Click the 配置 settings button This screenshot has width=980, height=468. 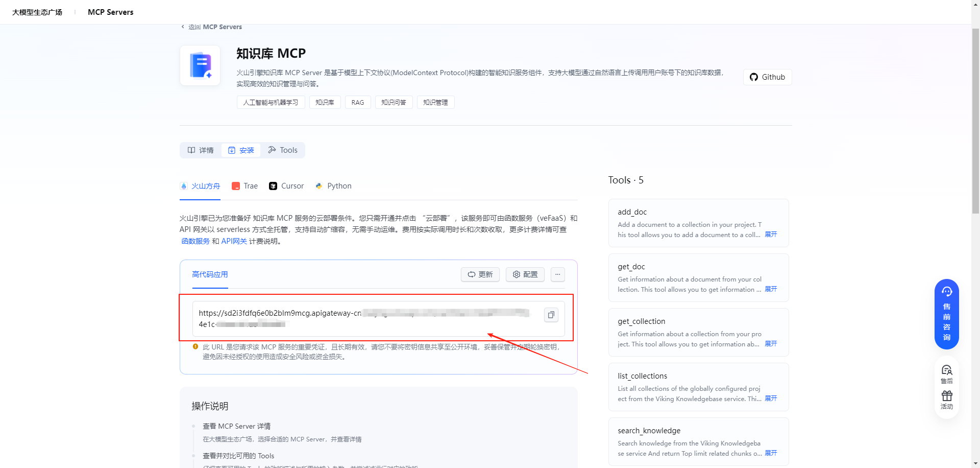(x=525, y=274)
